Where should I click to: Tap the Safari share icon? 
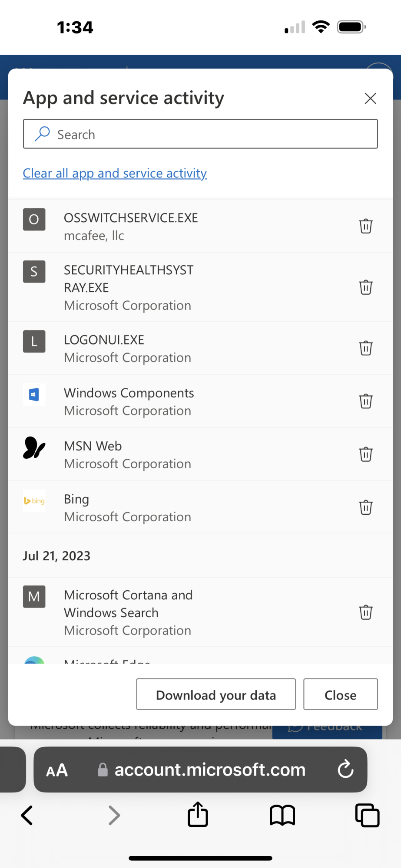pos(198,814)
